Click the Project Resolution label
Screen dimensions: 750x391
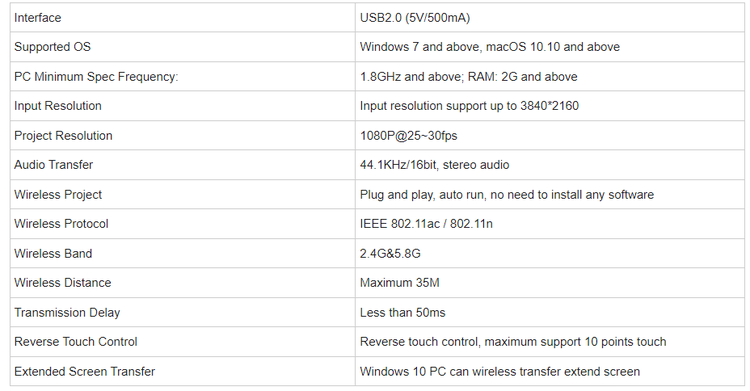point(63,135)
